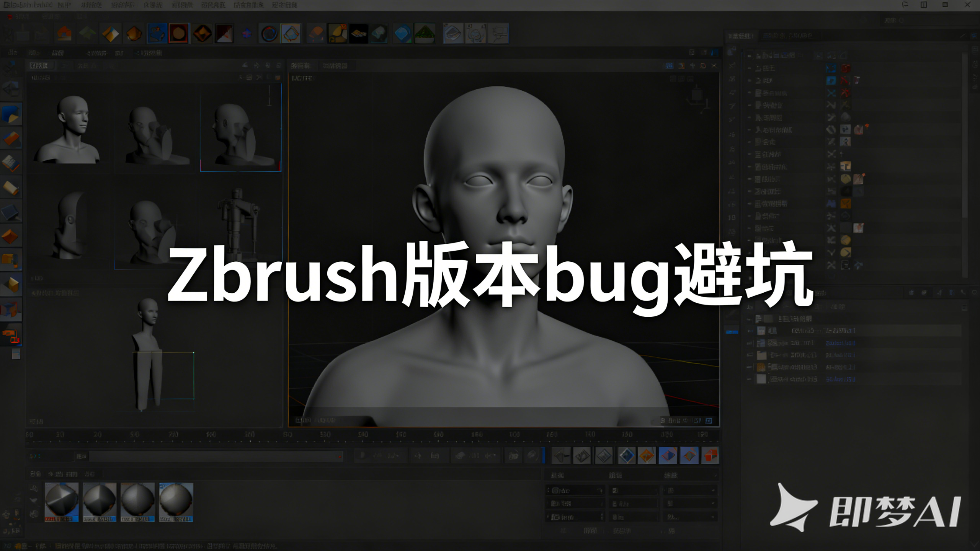Click the blue diamond icon beside the timeline
Image resolution: width=980 pixels, height=551 pixels.
click(626, 456)
